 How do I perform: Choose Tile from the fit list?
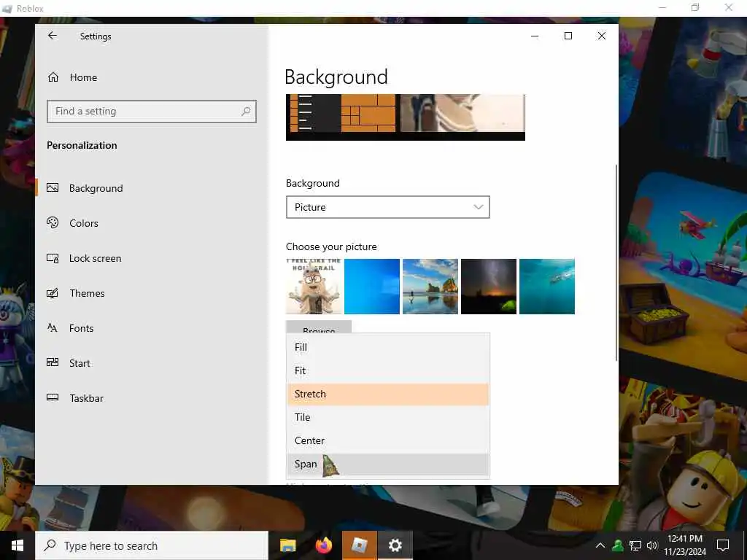tap(388, 417)
